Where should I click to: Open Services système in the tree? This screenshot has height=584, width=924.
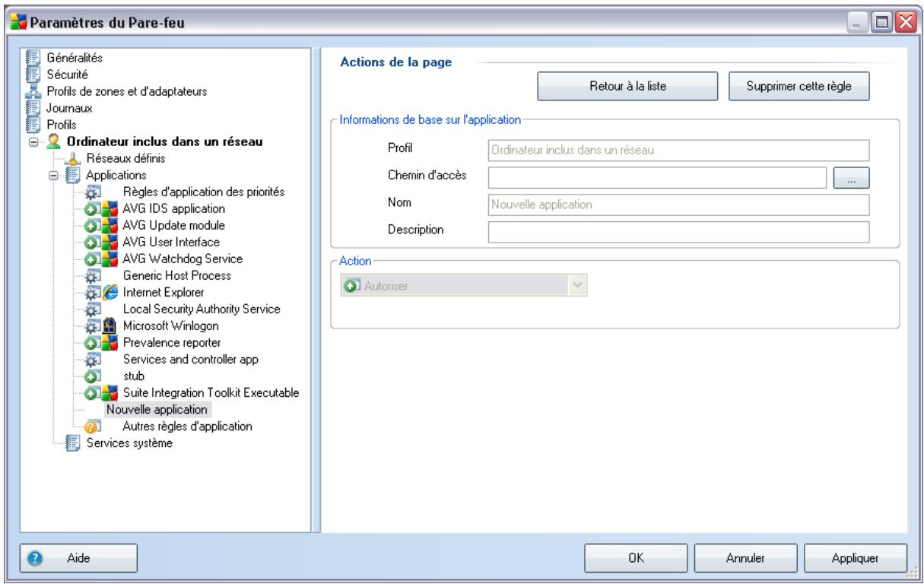pyautogui.click(x=129, y=443)
